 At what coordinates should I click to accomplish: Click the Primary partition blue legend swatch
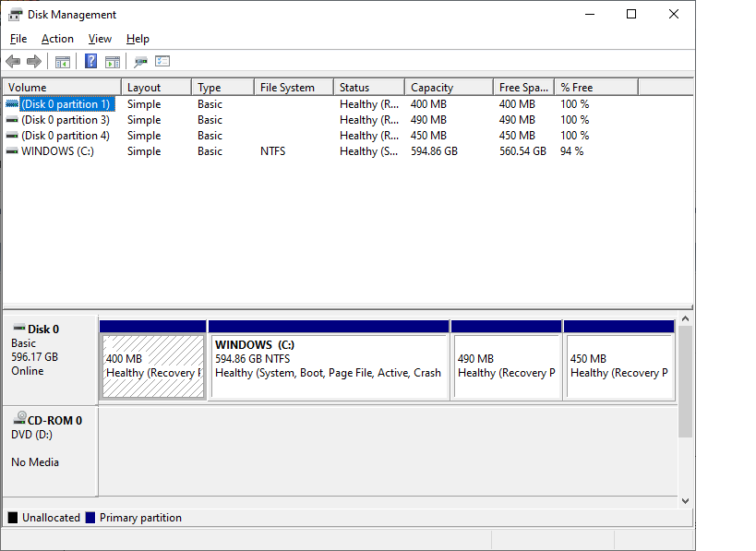90,518
